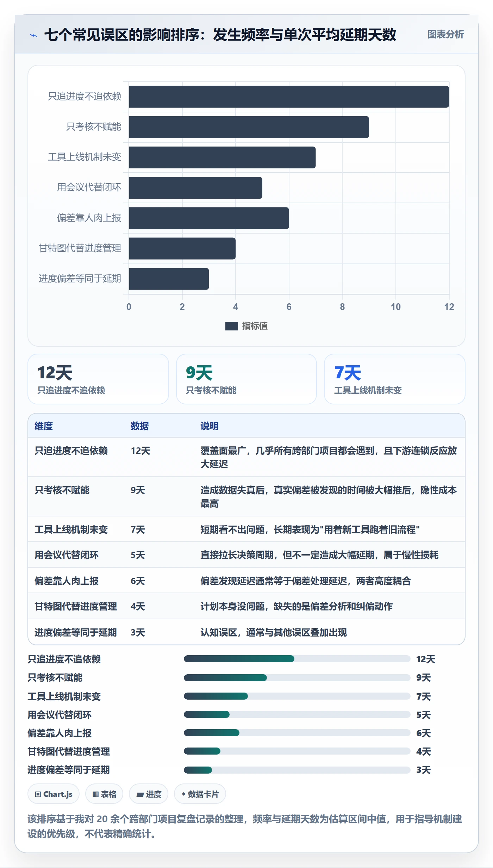
Task: Click the 只追进度不追依赖 chart bar
Action: pos(289,97)
